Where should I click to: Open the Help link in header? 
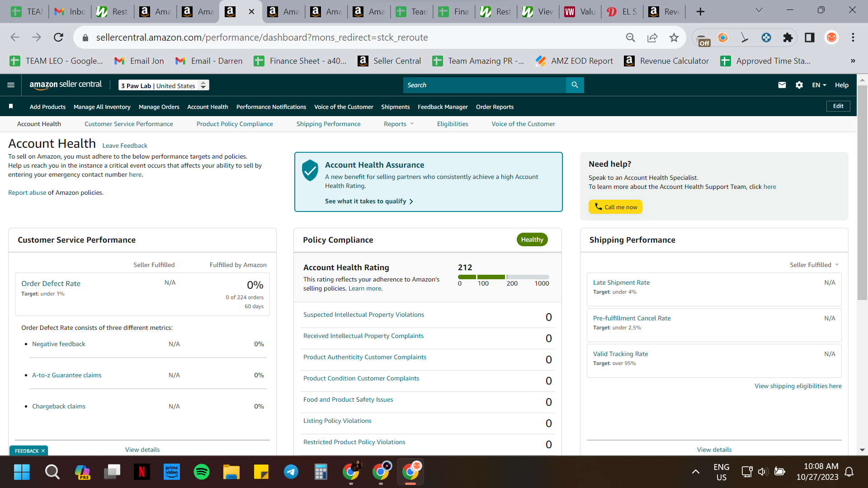841,85
